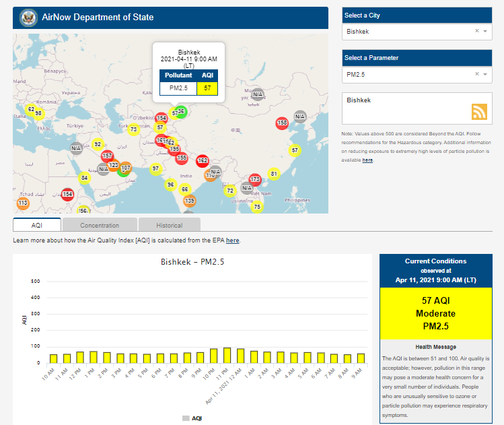
Task: Switch to the Concentration tab
Action: (x=100, y=226)
